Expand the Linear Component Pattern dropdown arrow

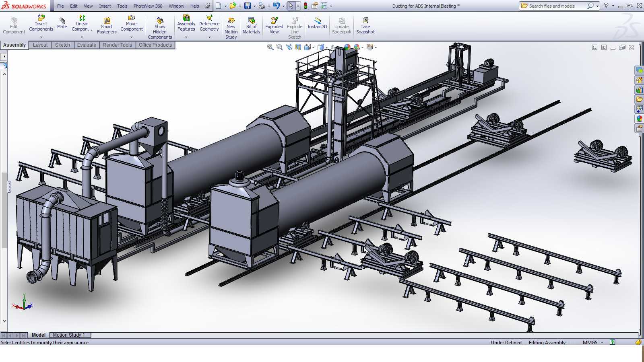[82, 37]
